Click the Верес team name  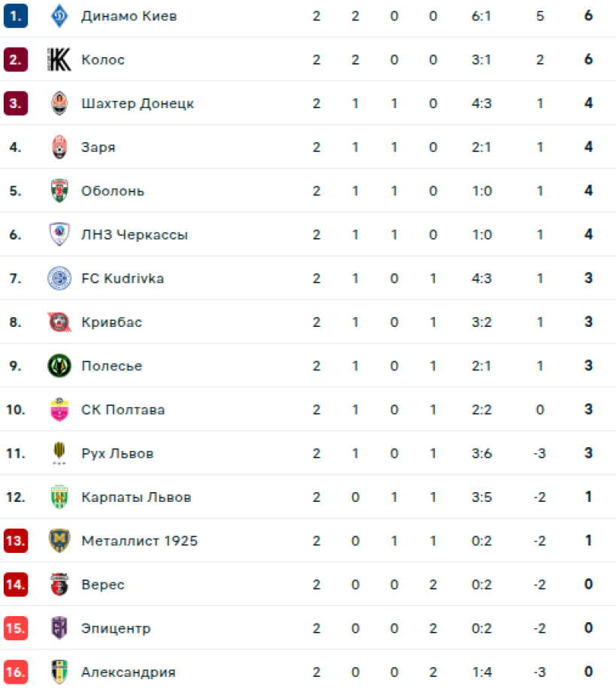tap(103, 585)
